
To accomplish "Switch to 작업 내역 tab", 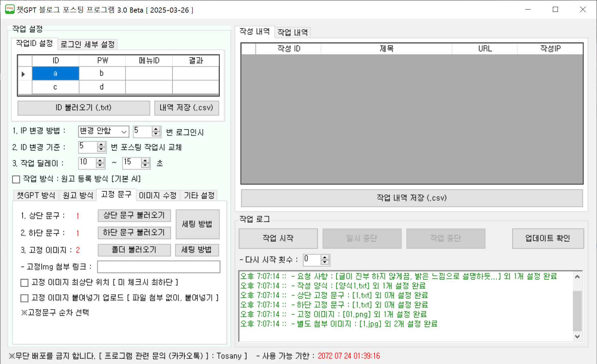I will coord(293,33).
